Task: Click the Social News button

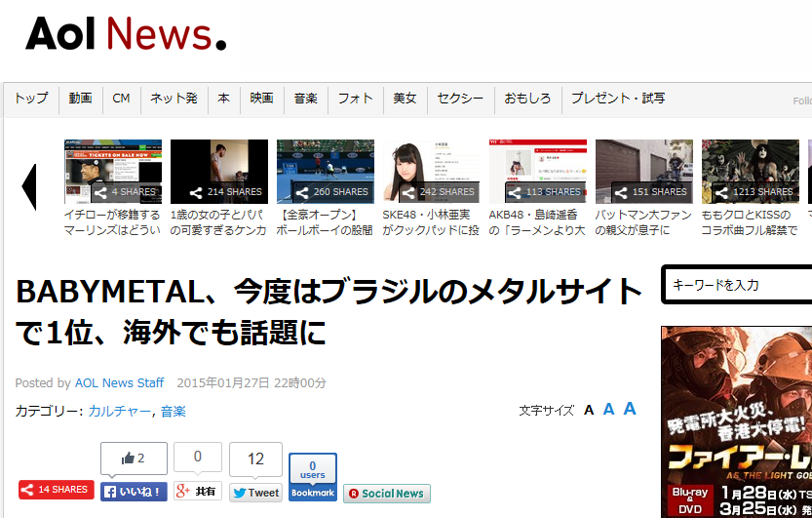Action: tap(387, 494)
